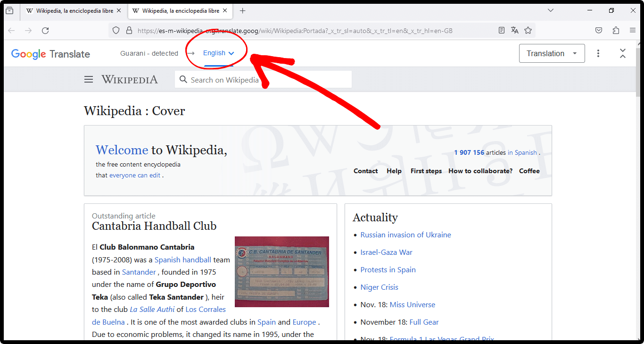
Task: Expand the English target language dropdown
Action: [x=218, y=53]
